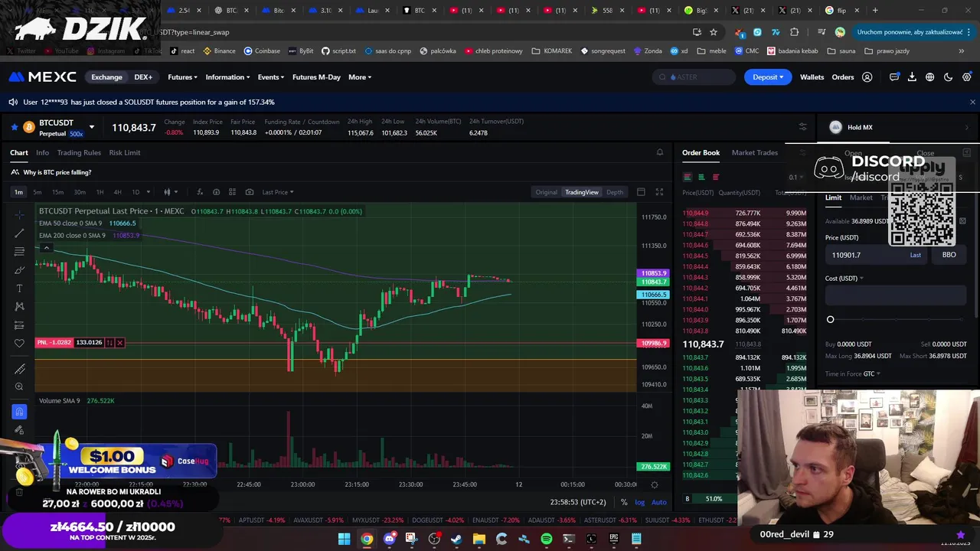980x551 pixels.
Task: Show only buy orders in order book
Action: (x=701, y=177)
